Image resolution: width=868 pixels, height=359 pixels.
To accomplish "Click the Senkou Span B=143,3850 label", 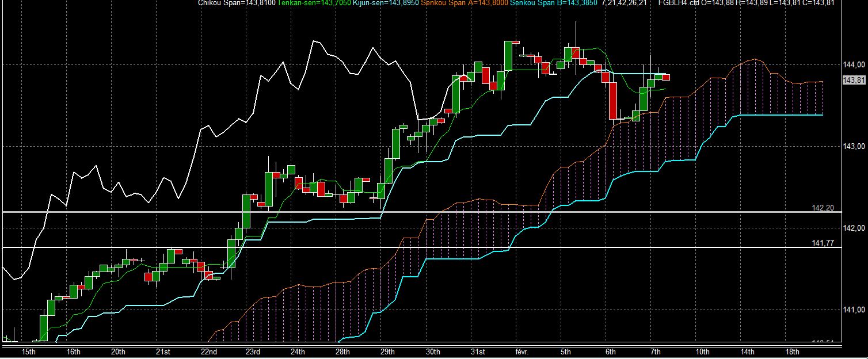I will pos(554,3).
